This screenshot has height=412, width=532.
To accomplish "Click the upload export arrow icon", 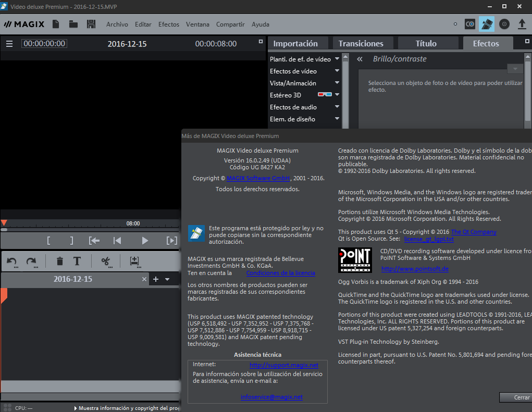I will [522, 24].
